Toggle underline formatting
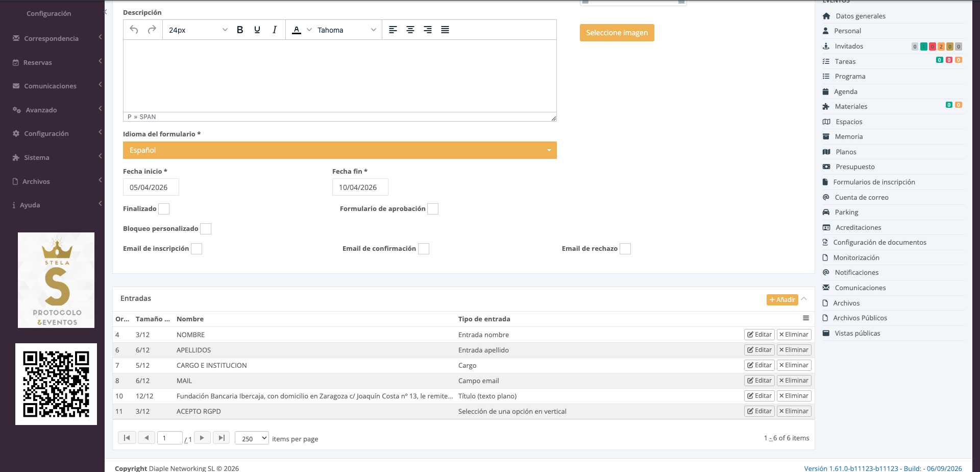 (257, 30)
